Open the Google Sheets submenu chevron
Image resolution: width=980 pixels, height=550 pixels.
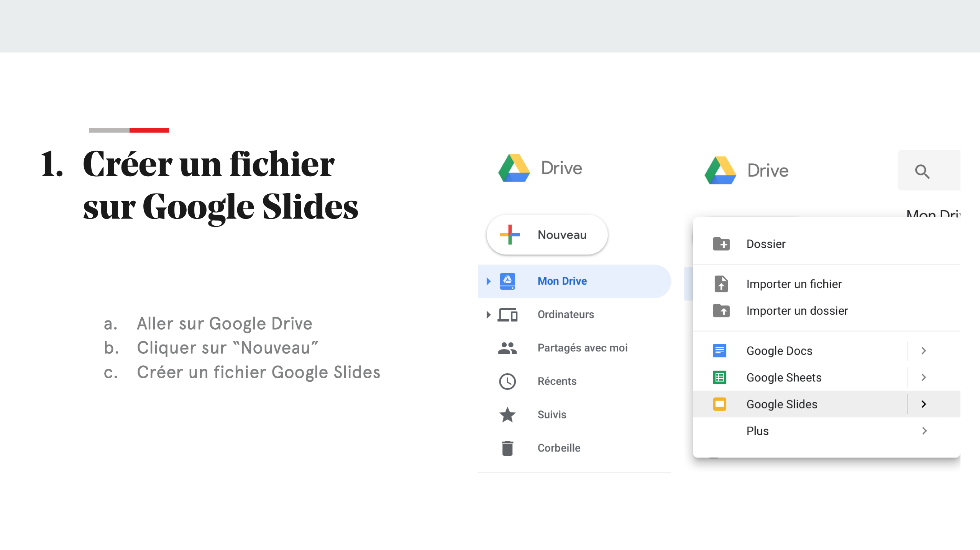point(924,378)
